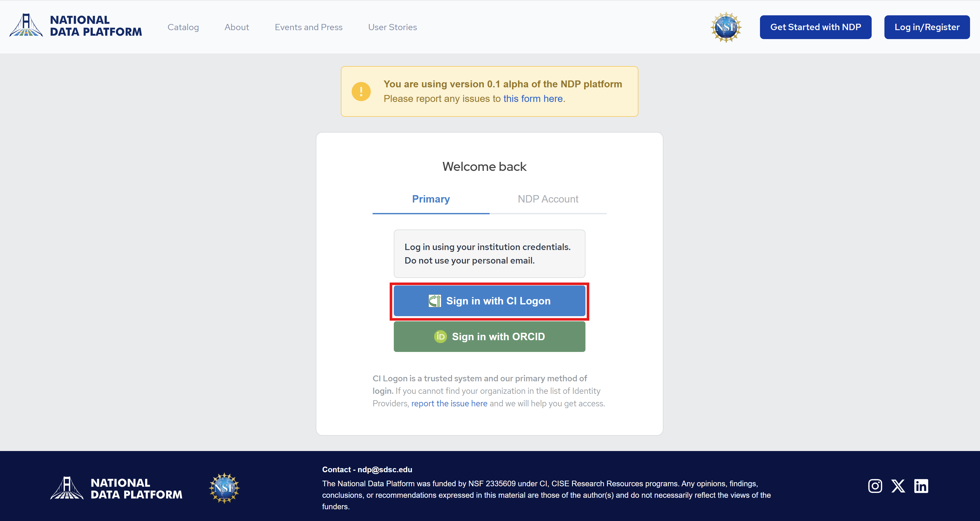Click the 'report the issue here' link
The height and width of the screenshot is (521, 980).
click(x=449, y=404)
